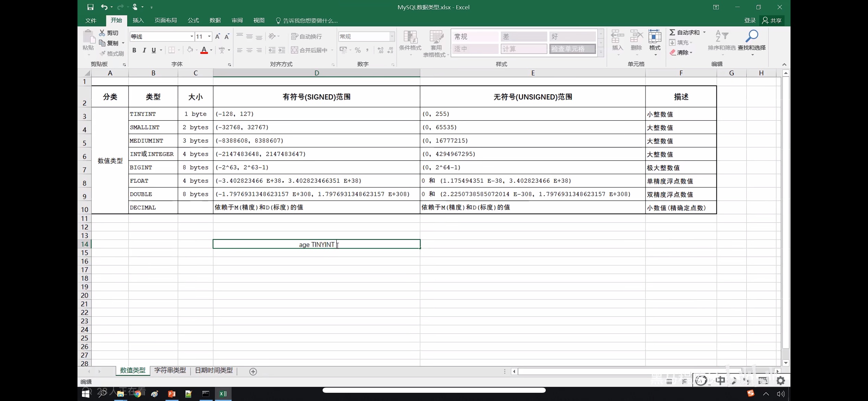
Task: Toggle underline formatting
Action: [x=154, y=50]
